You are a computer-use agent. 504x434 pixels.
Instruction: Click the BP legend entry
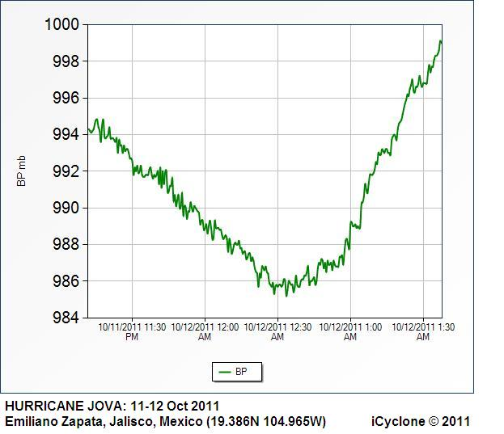tap(237, 372)
